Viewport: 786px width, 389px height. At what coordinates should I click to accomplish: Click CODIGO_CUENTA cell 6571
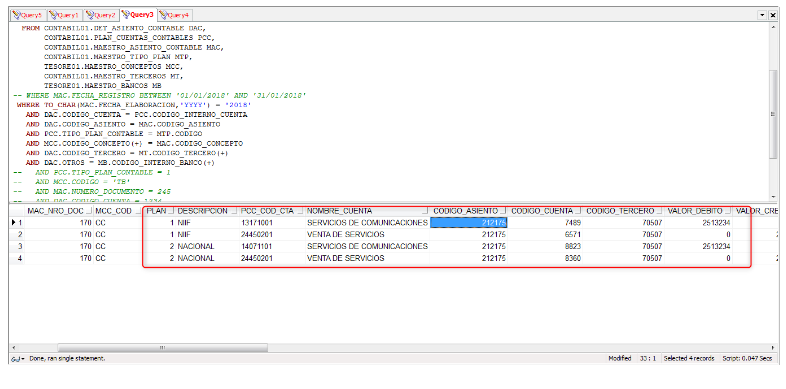coord(545,235)
